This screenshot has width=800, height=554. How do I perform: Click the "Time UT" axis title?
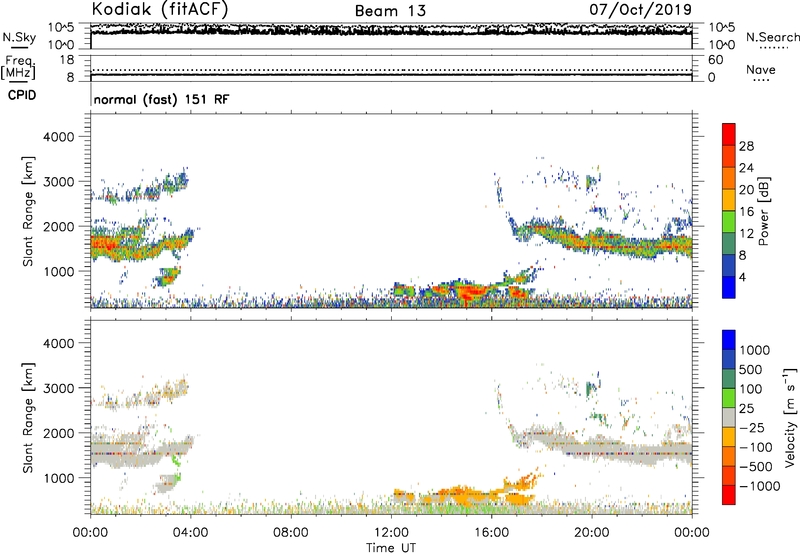coord(391,548)
